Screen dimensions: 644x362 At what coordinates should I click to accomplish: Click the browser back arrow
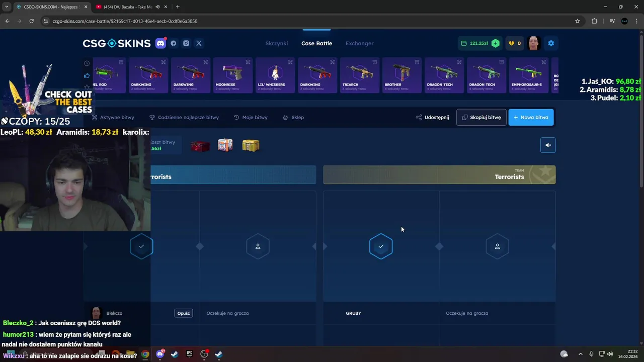pyautogui.click(x=7, y=21)
